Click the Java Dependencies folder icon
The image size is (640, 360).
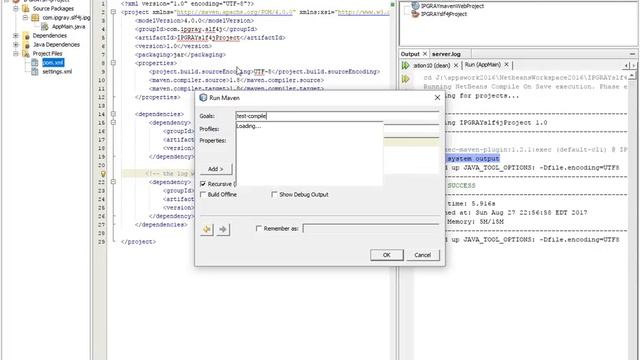pos(26,44)
